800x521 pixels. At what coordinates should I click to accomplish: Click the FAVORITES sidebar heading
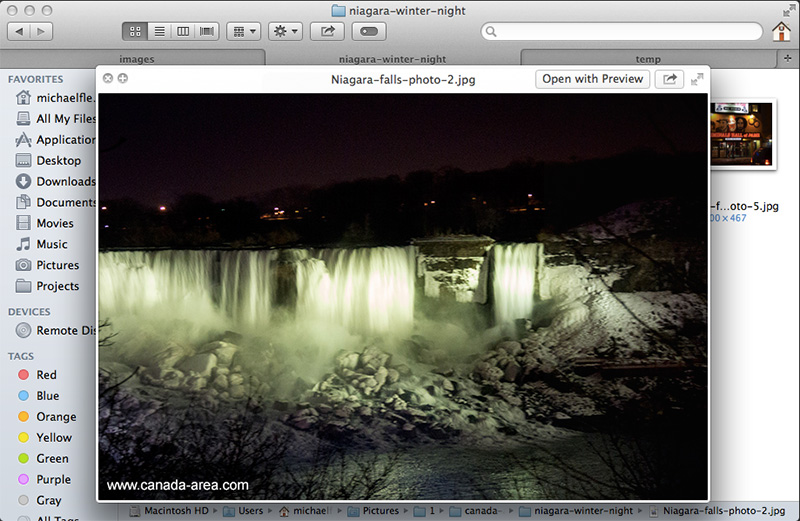click(x=35, y=79)
